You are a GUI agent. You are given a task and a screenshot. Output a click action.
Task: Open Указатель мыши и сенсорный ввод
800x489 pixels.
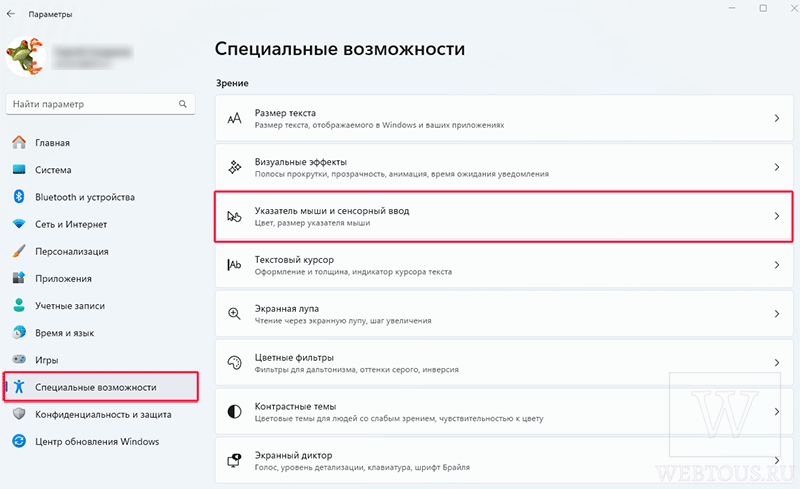(x=504, y=216)
